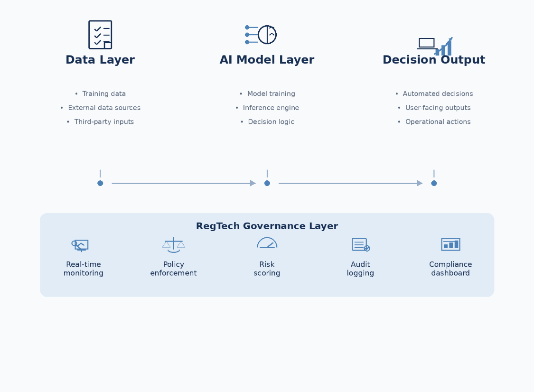Image resolution: width=534 pixels, height=392 pixels.
Task: Click the AI Model Layer heading
Action: 267,60
